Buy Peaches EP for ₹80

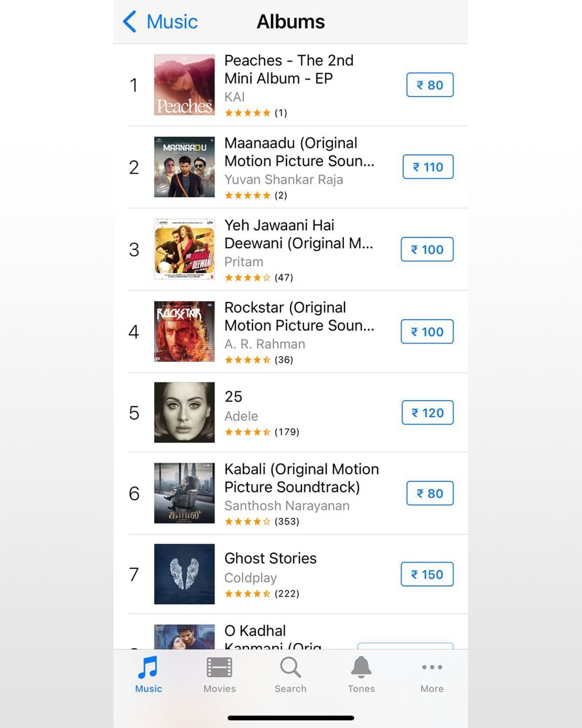pos(429,85)
